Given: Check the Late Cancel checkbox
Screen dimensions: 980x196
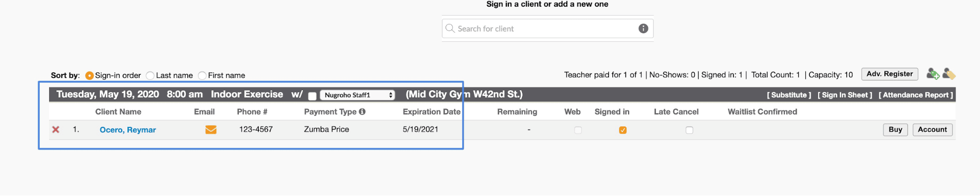Looking at the screenshot, I should (x=689, y=130).
